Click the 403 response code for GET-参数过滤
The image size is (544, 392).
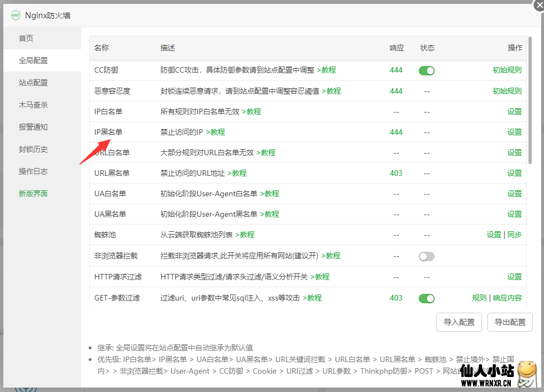pos(396,298)
